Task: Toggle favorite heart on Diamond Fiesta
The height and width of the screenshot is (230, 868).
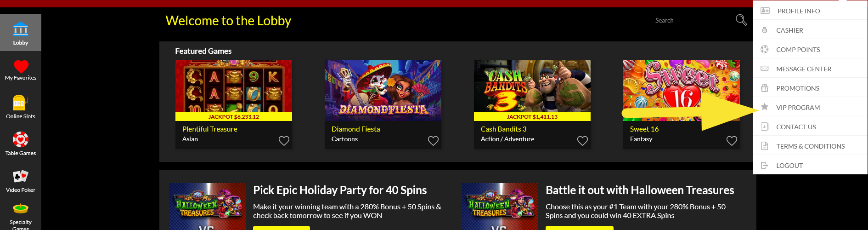Action: [433, 141]
